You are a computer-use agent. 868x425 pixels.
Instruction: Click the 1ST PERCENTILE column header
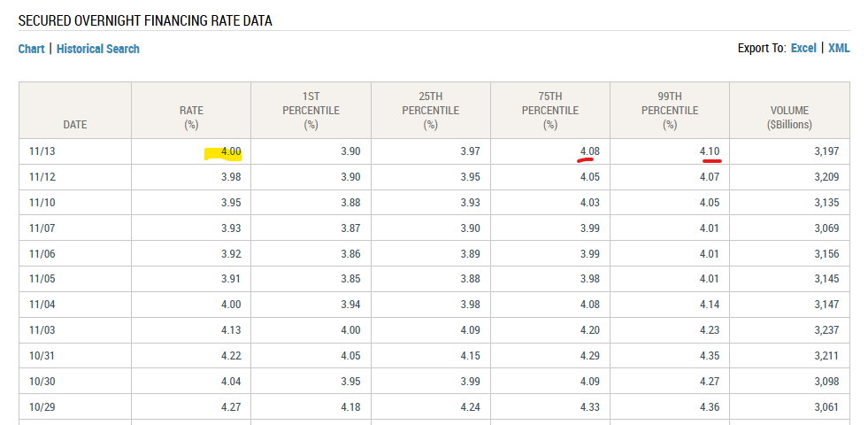pyautogui.click(x=311, y=111)
